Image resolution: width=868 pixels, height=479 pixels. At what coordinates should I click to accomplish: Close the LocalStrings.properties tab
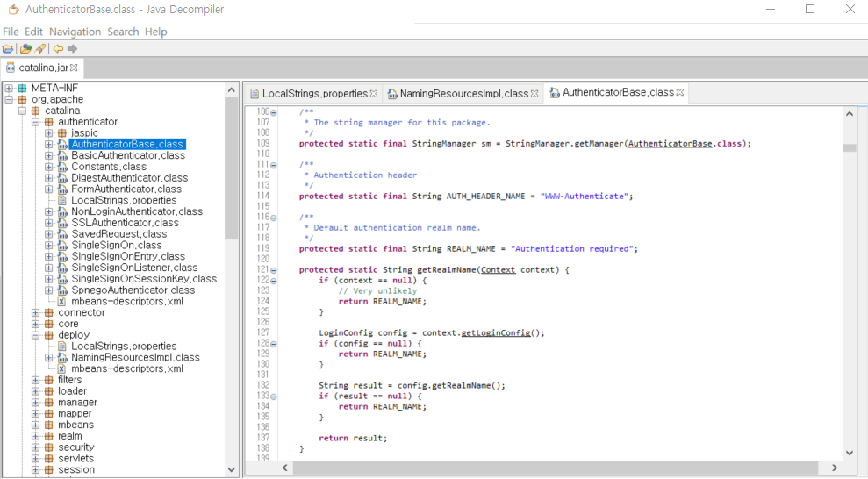tap(374, 94)
